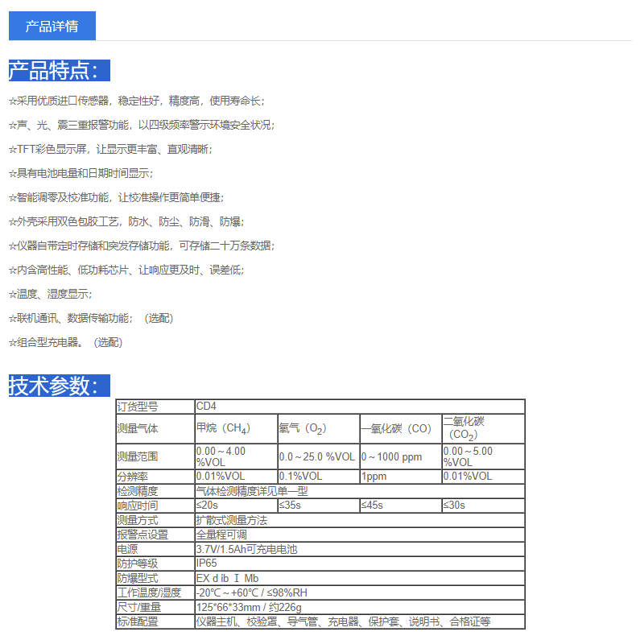Select the 采用优质进口传感器 feature line
Image resolution: width=644 pixels, height=644 pixels.
point(136,101)
